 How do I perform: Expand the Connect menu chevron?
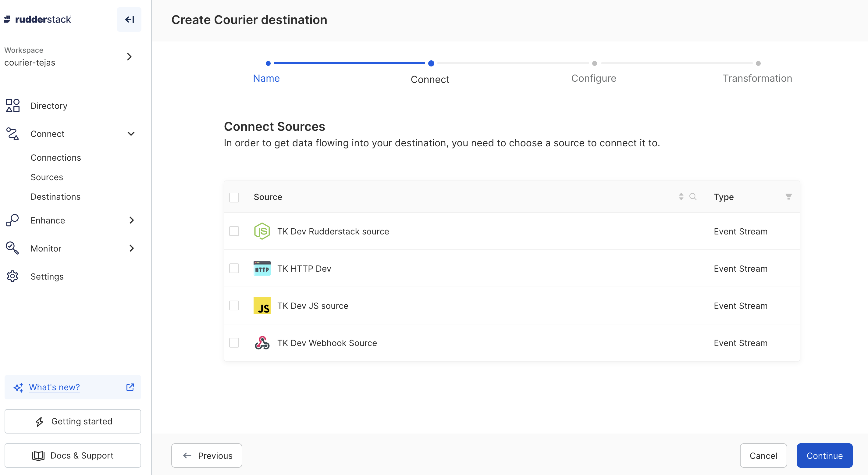tap(131, 134)
